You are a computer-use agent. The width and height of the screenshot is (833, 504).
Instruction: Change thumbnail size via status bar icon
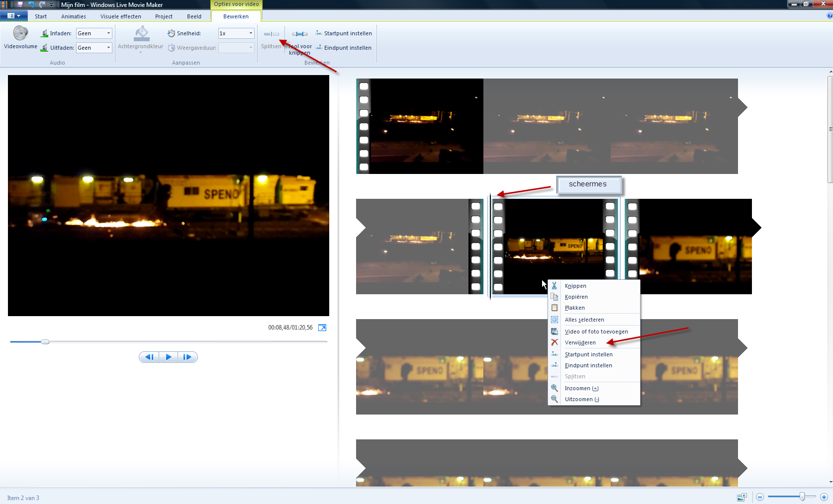742,497
